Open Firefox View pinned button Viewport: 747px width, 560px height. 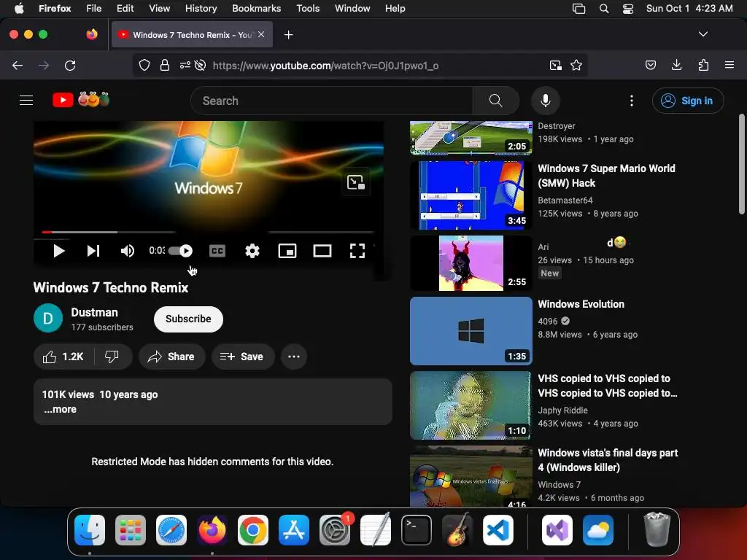point(92,34)
